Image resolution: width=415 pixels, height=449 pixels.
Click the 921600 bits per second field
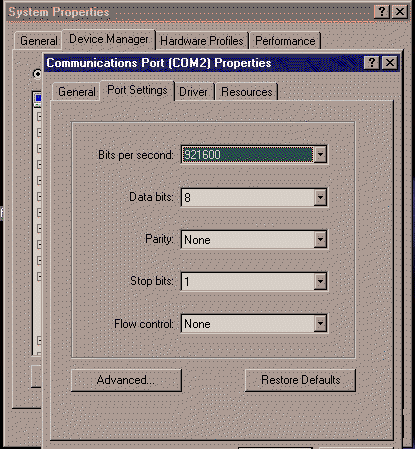click(248, 155)
